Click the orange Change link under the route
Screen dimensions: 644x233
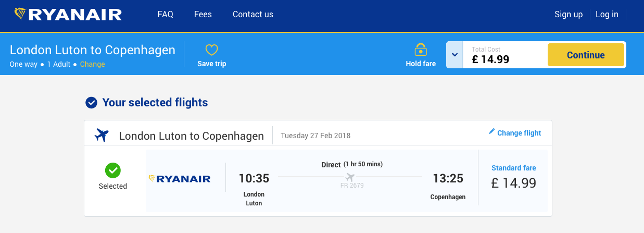[x=93, y=64]
